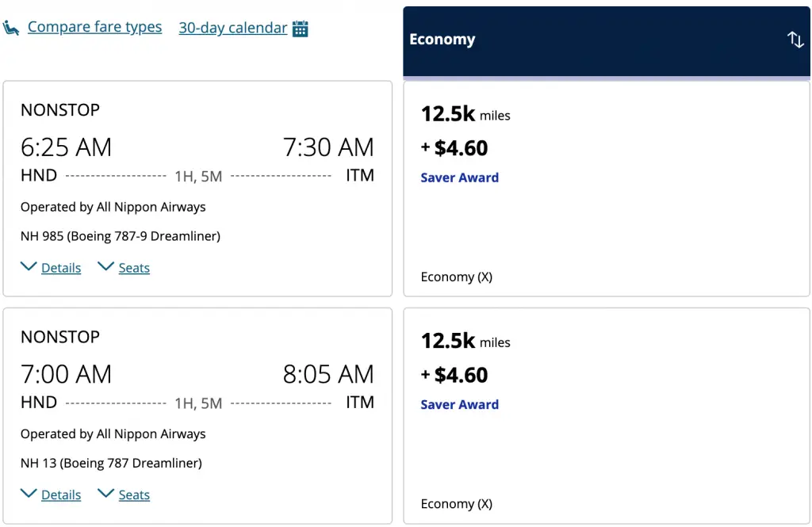
Task: Click the Seats chevron for the 7:00 AM flight
Action: 105,494
